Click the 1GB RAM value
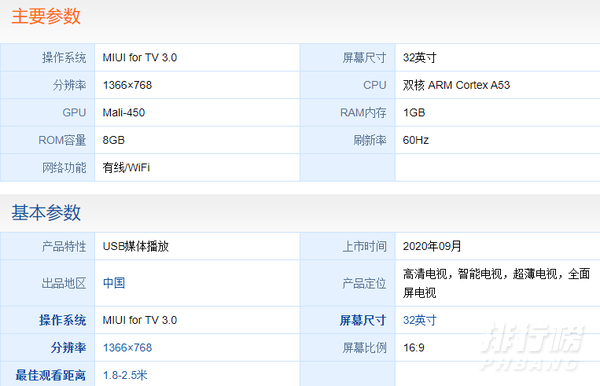The width and height of the screenshot is (600, 386). click(x=414, y=113)
